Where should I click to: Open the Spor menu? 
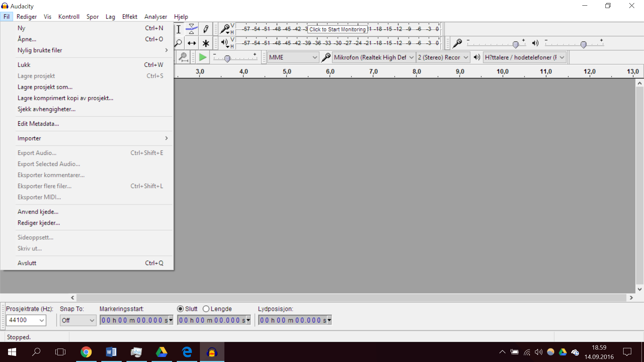[x=93, y=16]
